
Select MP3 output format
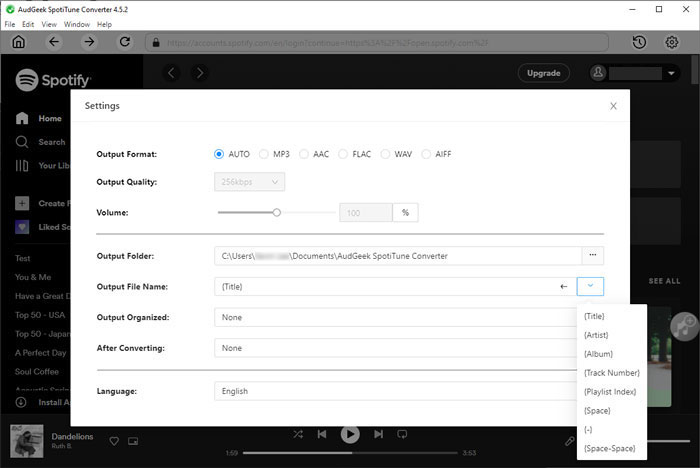point(264,154)
